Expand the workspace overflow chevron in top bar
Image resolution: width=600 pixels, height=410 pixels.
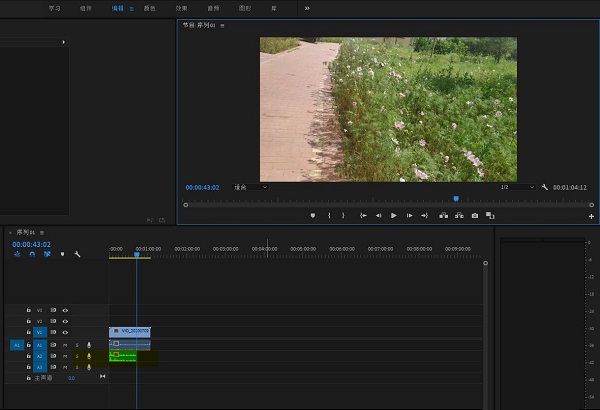pyautogui.click(x=306, y=7)
